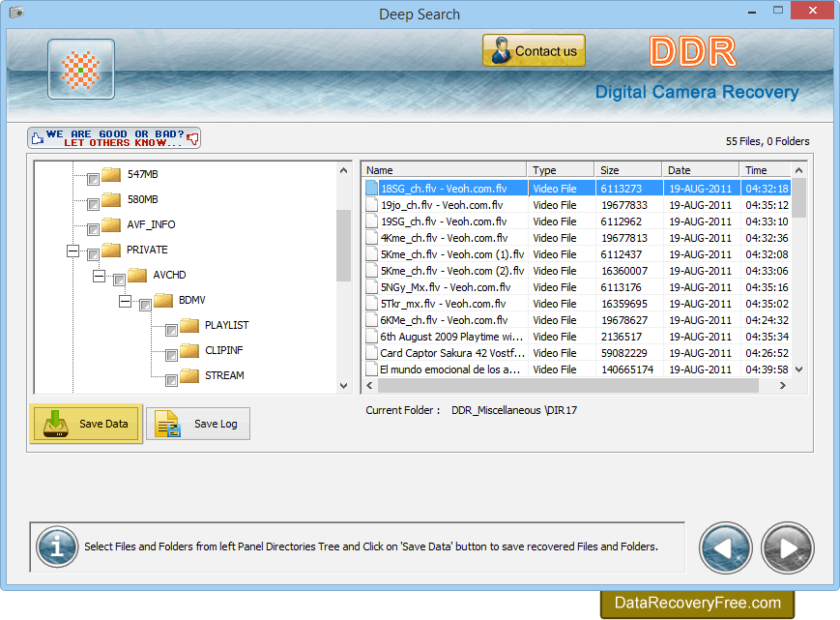The image size is (840, 620).
Task: Select the PLAYLIST folder icon
Action: coord(189,325)
